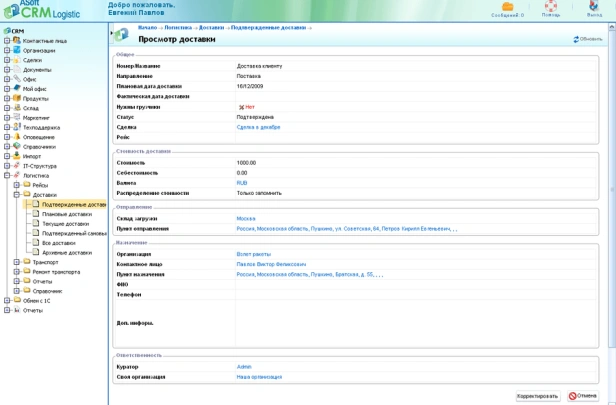Image resolution: width=616 pixels, height=405 pixels.
Task: Select Архивные доставки in the tree
Action: pyautogui.click(x=66, y=253)
